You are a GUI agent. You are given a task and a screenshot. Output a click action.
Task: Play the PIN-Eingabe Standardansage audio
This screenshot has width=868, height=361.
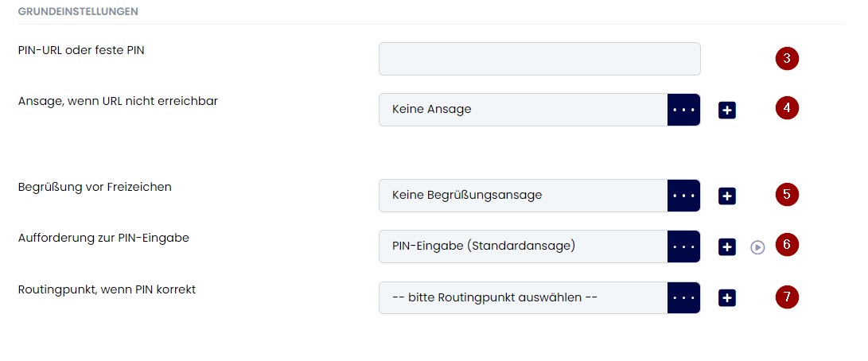758,247
